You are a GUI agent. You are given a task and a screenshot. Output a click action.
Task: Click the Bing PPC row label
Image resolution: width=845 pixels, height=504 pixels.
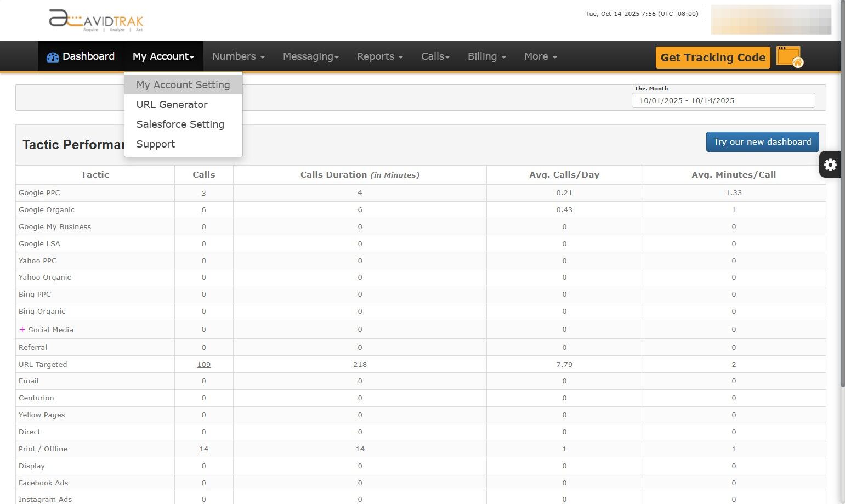pyautogui.click(x=35, y=295)
